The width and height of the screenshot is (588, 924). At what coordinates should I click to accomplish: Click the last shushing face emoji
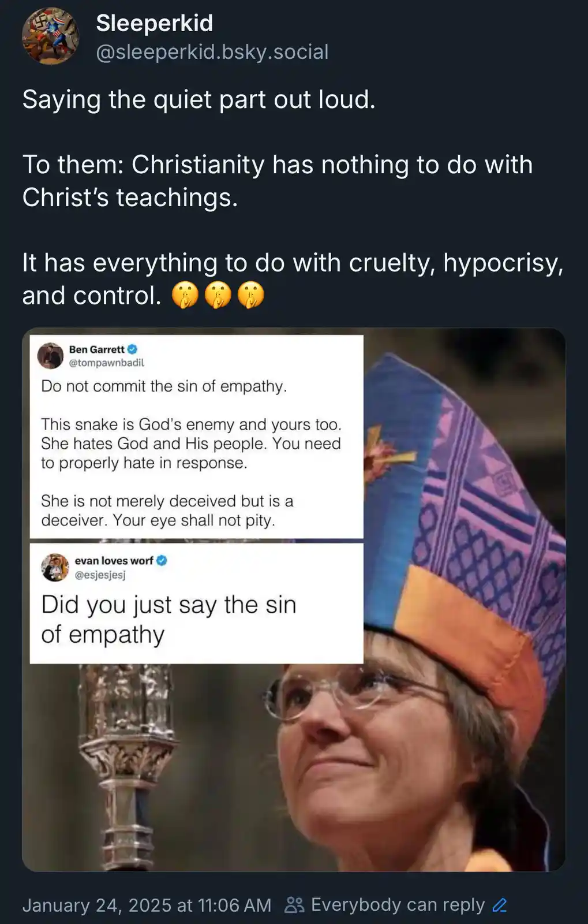[251, 296]
